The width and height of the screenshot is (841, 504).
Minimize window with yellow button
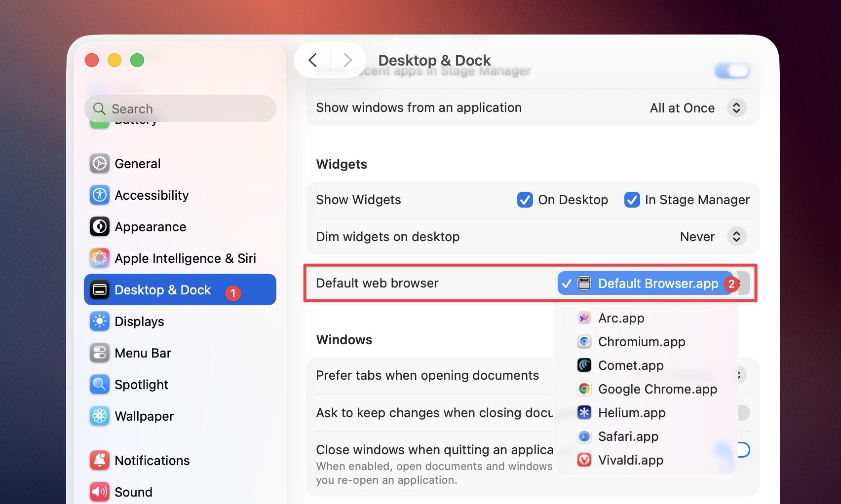pyautogui.click(x=115, y=60)
